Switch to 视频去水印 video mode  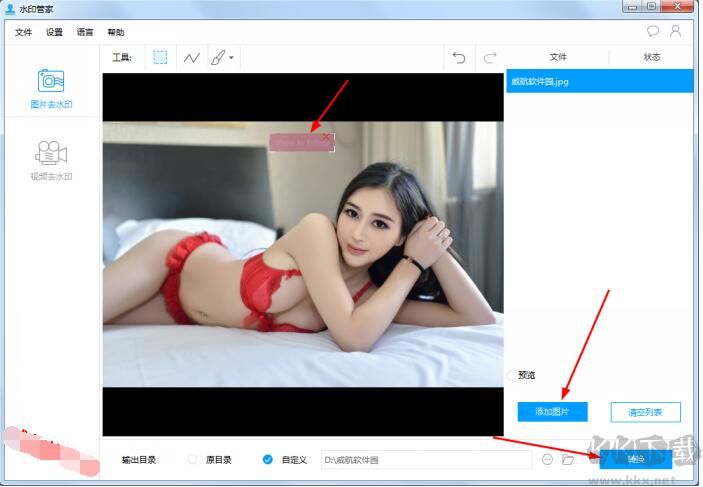point(51,160)
